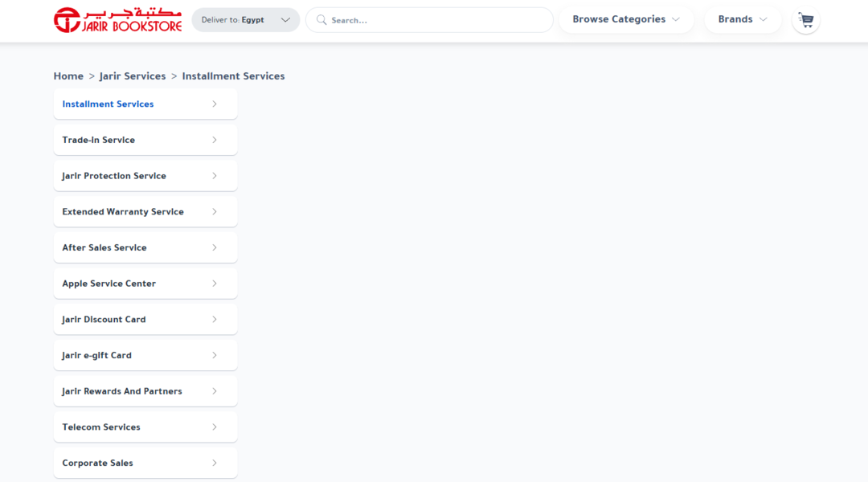The width and height of the screenshot is (868, 482).
Task: Select Jarir Protection Service menu item
Action: (145, 176)
